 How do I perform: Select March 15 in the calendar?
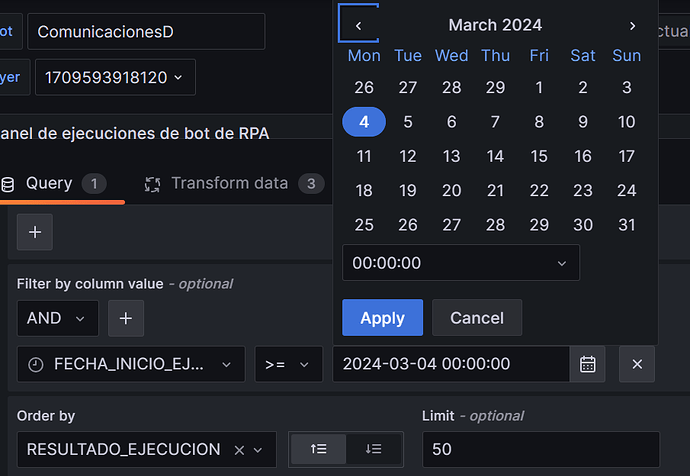click(539, 156)
